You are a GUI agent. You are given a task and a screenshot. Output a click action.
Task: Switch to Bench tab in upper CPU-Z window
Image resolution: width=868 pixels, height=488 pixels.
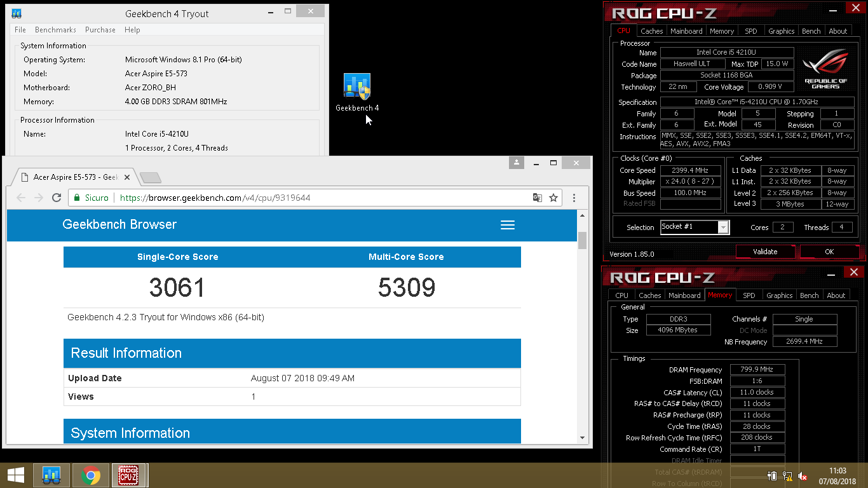811,31
